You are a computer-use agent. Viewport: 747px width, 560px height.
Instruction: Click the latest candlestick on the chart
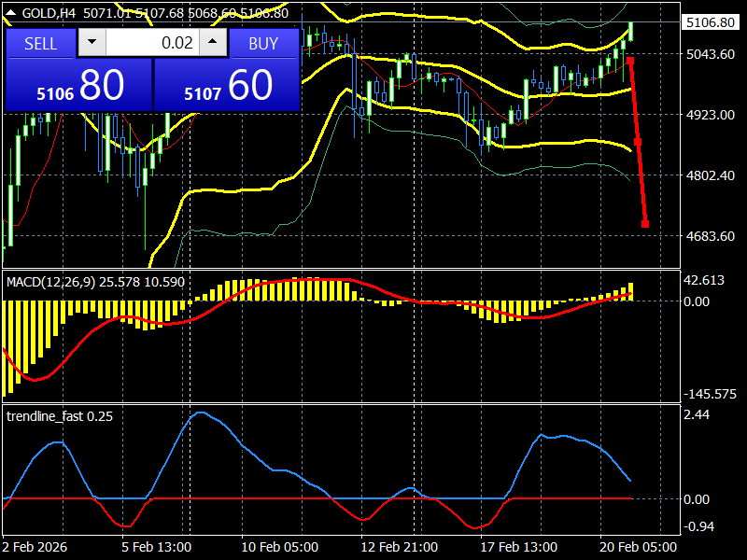(631, 32)
